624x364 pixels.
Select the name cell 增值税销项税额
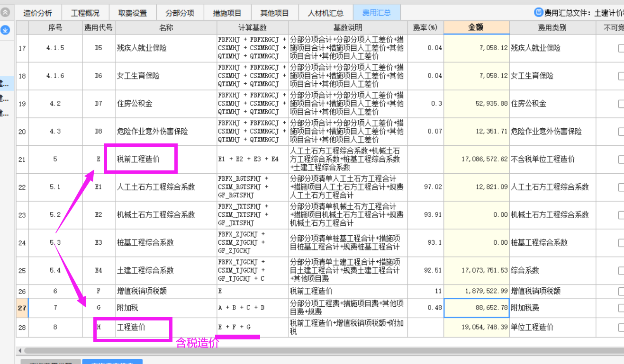coord(166,291)
